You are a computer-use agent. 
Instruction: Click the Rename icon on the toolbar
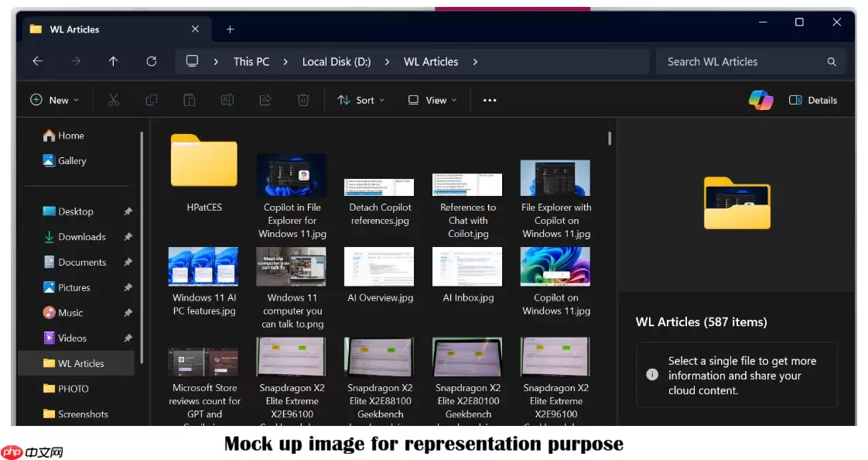click(227, 99)
